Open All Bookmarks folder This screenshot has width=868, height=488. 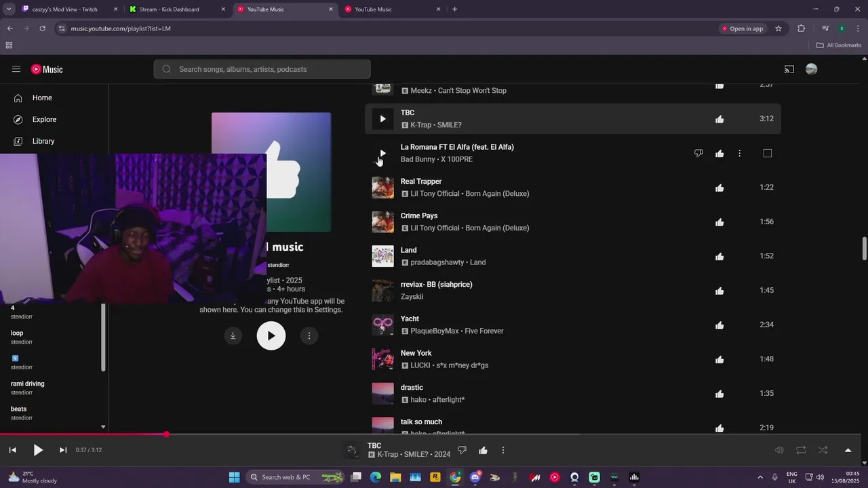[x=839, y=45]
